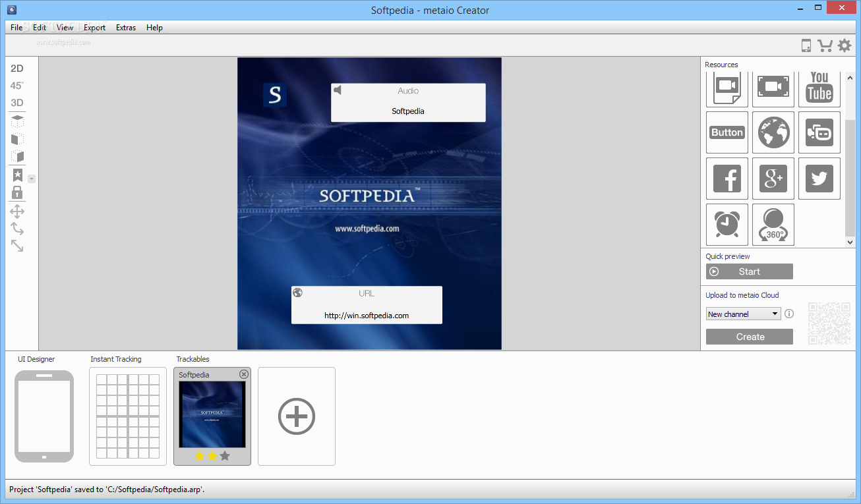Click the globe icon on URL overlay
Image resolution: width=861 pixels, height=504 pixels.
(298, 293)
